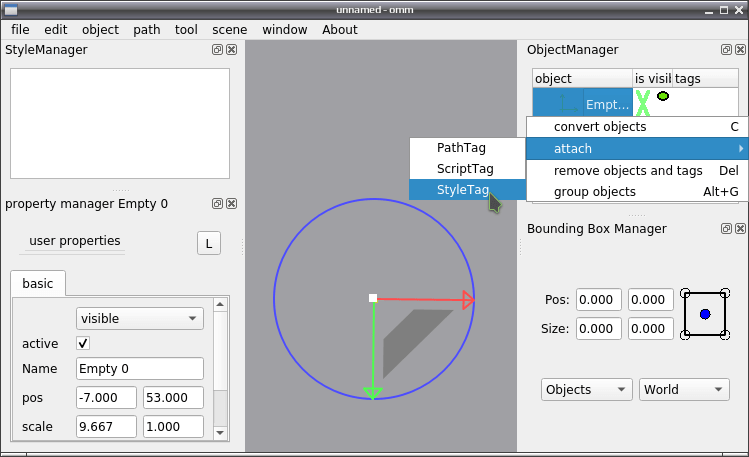
Task: Click the scale field 9.667
Action: tap(106, 426)
